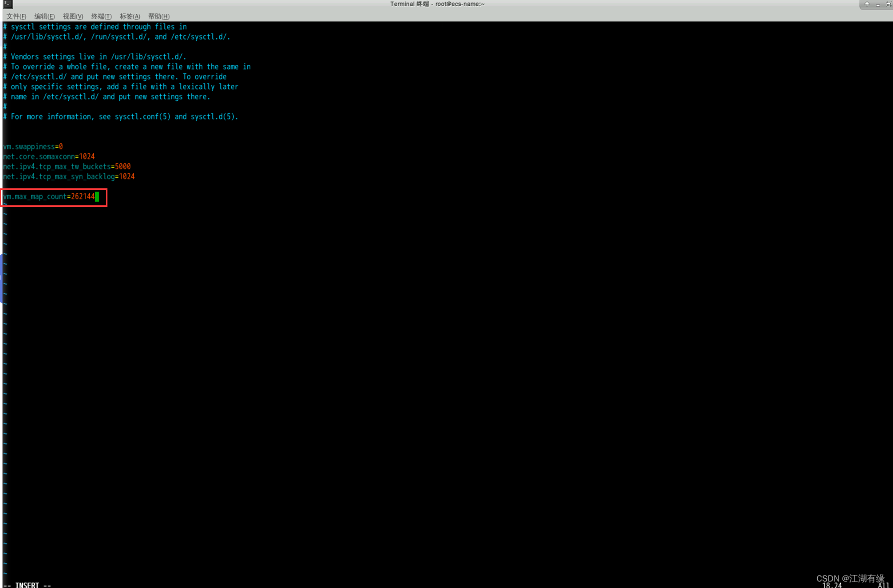Click the '/etc/sysctl.d/ and put new settings there. To override' line
This screenshot has height=588, width=893.
pyautogui.click(x=115, y=77)
